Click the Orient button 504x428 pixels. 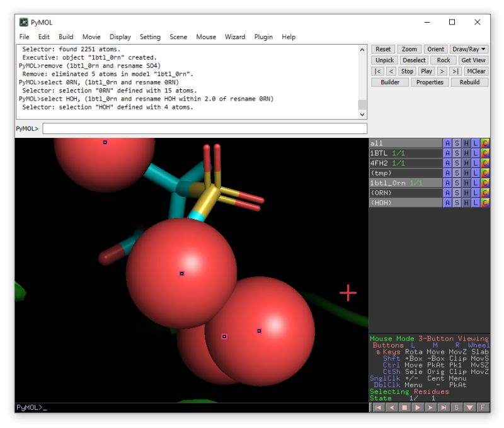[x=435, y=49]
